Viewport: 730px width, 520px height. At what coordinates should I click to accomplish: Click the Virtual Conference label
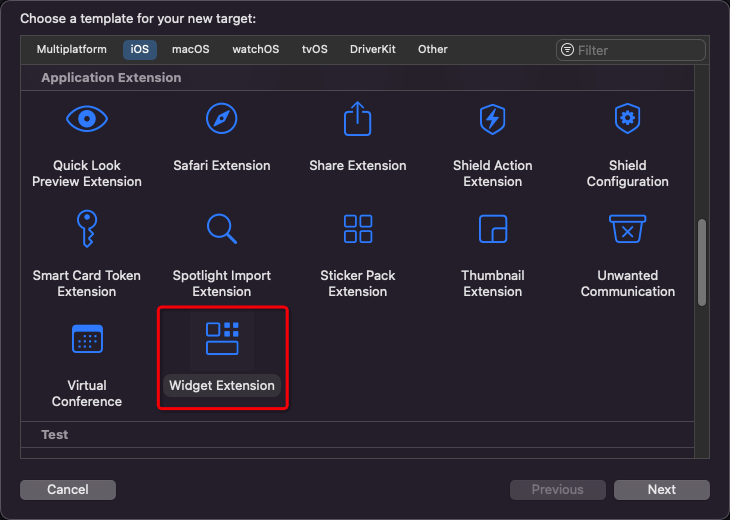click(x=87, y=393)
